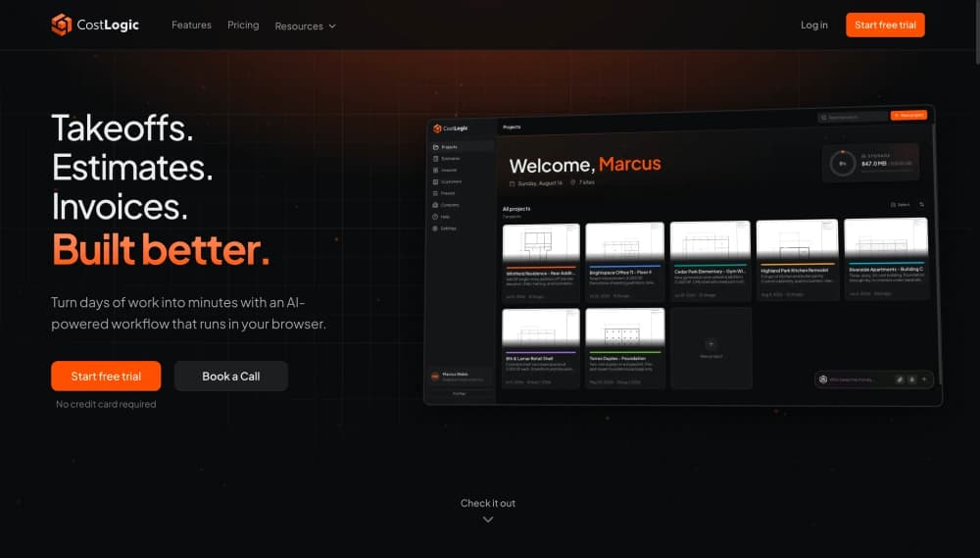Open the Riverside Apartments project thumbnail
Viewport: 980px width, 558px height.
point(886,239)
